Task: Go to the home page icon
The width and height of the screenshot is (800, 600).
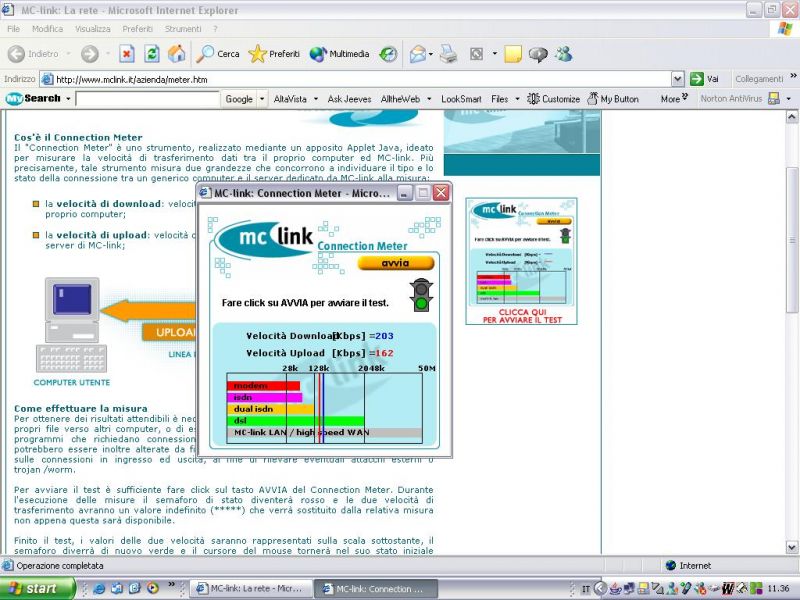Action: tap(177, 54)
